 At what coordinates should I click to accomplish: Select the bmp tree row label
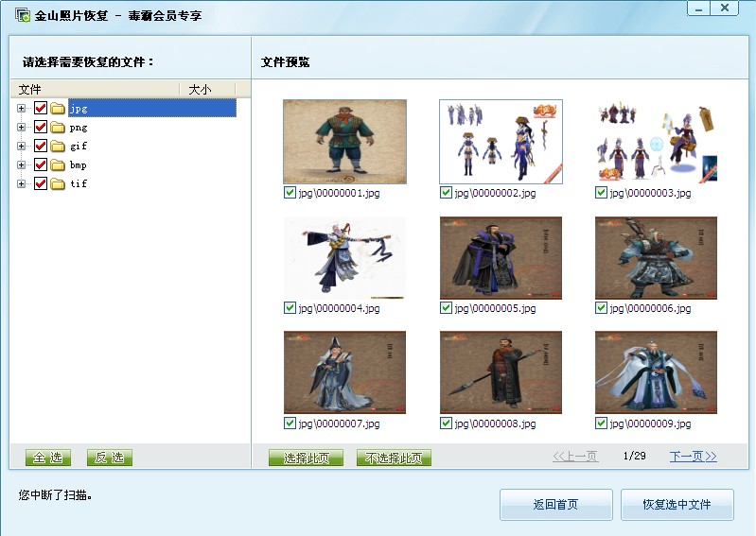tap(79, 164)
